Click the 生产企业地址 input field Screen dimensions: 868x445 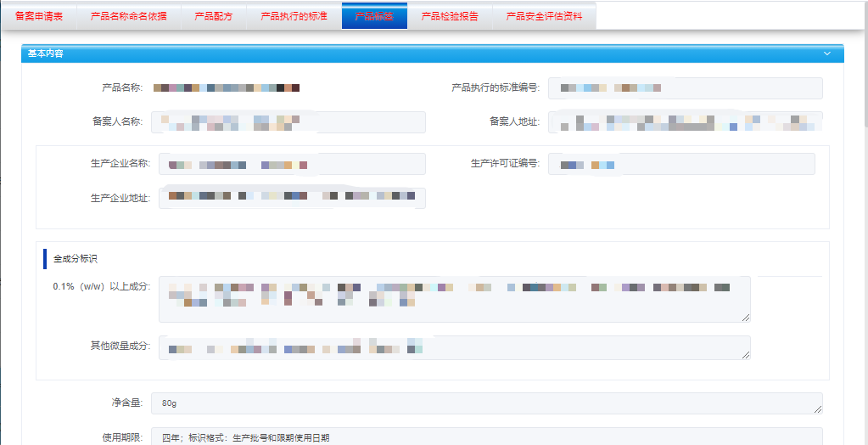coord(292,198)
